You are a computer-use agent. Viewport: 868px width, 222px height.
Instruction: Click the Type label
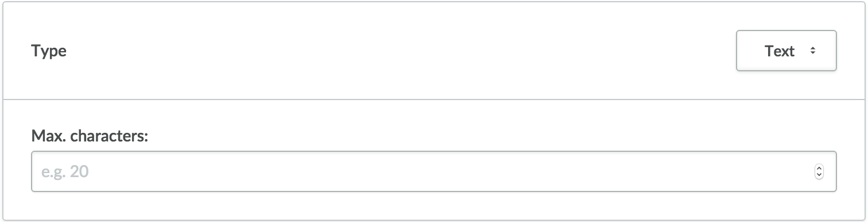49,51
